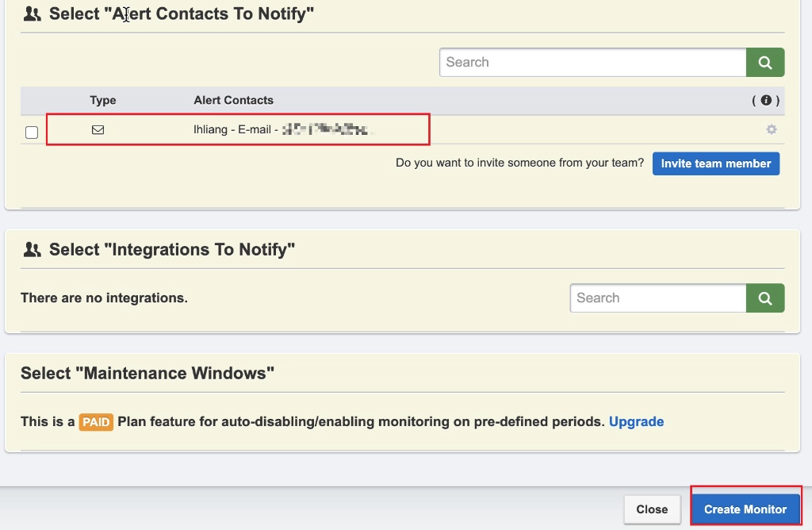
Task: Focus the Integrations search field
Action: pos(657,298)
